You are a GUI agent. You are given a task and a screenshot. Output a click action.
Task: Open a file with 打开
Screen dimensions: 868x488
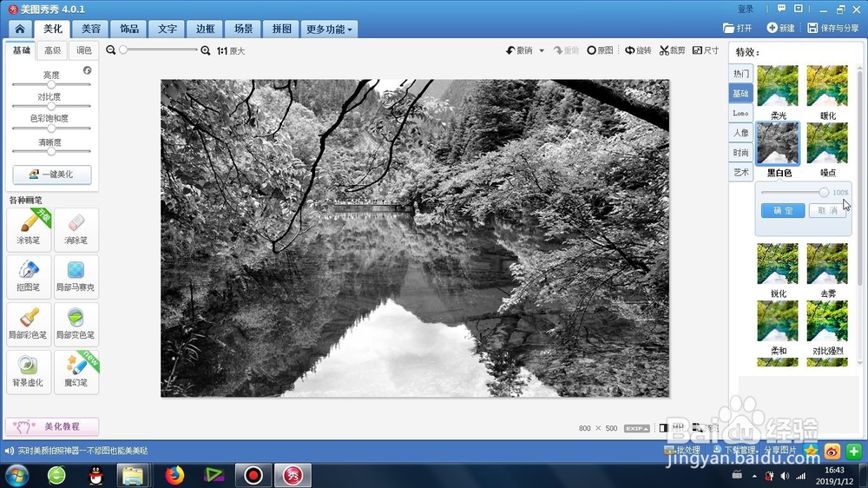(x=737, y=28)
